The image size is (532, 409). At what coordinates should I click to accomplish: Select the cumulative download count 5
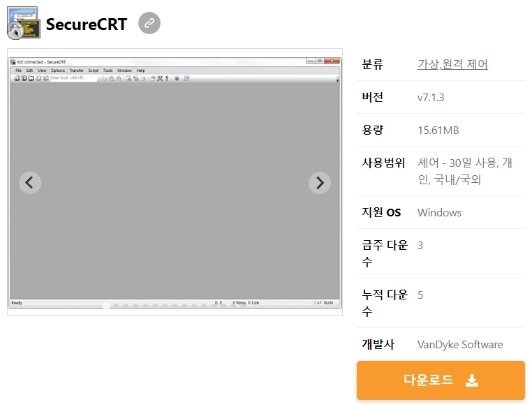[420, 295]
